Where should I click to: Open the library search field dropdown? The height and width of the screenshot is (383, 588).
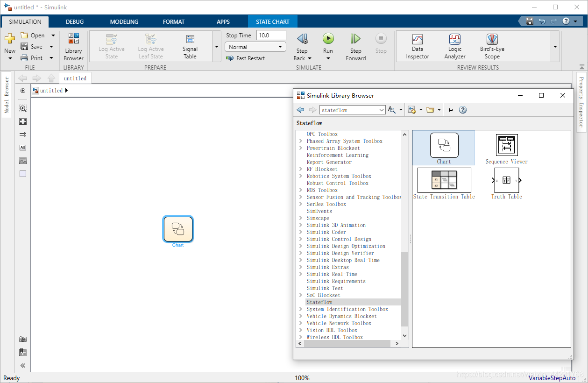coord(382,110)
